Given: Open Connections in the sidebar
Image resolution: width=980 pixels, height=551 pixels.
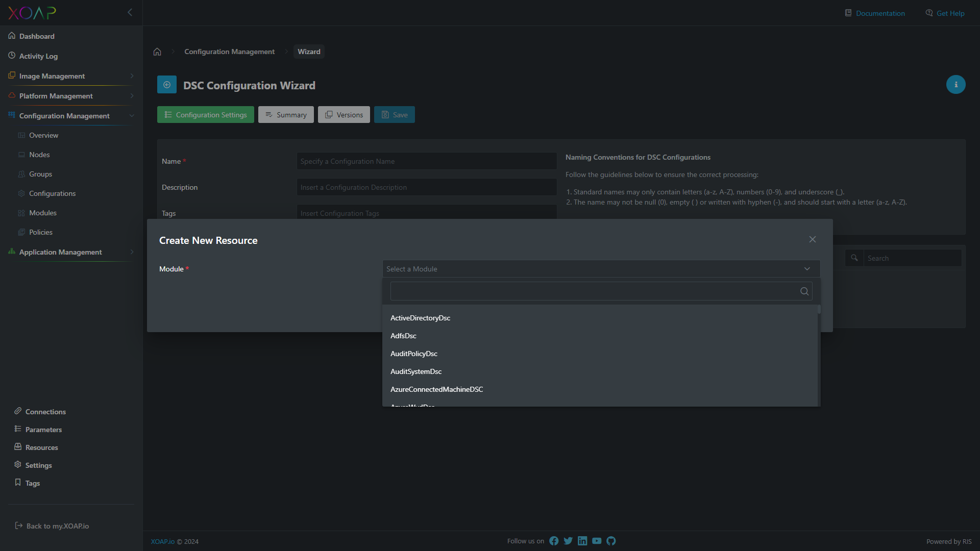Looking at the screenshot, I should (x=40, y=412).
